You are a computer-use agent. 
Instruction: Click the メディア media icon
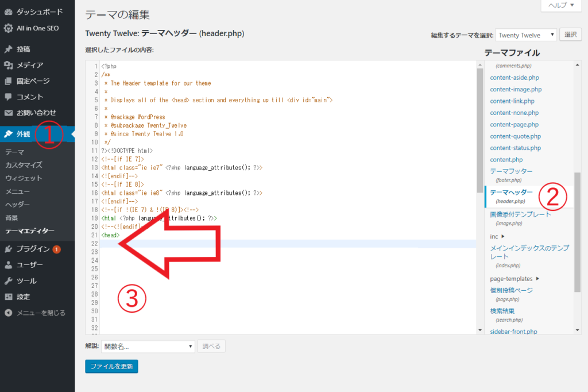8,66
